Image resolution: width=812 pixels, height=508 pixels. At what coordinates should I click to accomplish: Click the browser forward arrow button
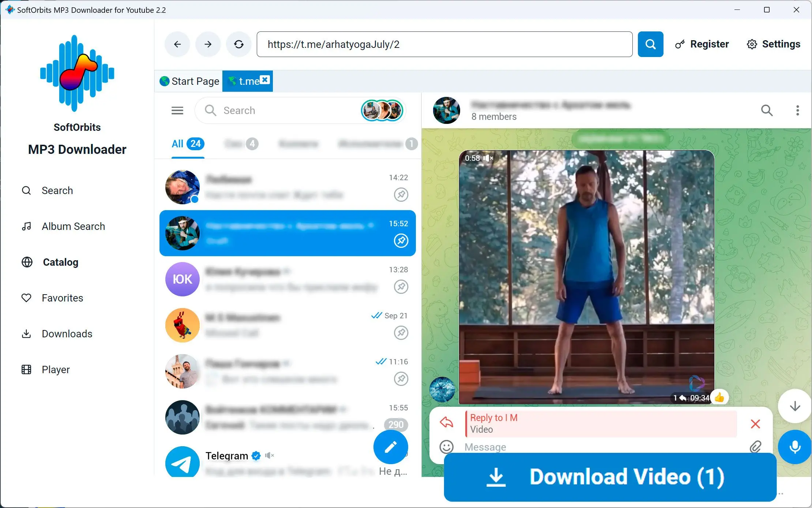point(208,44)
